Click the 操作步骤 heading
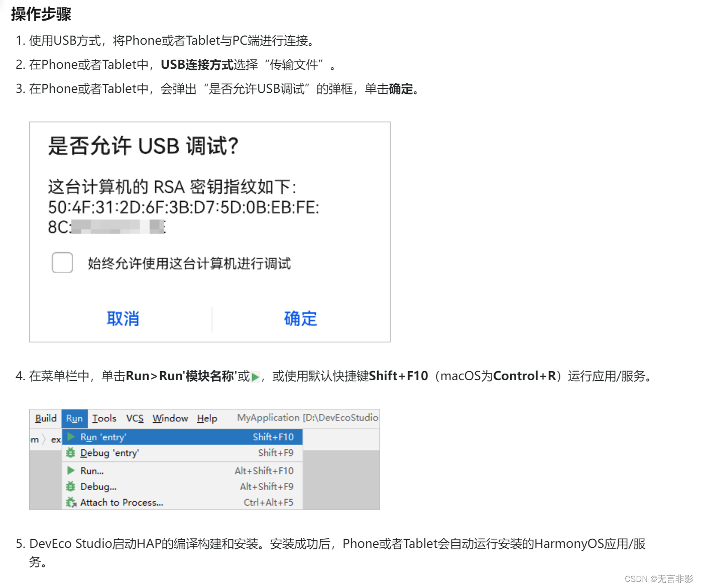The width and height of the screenshot is (701, 588). click(41, 14)
